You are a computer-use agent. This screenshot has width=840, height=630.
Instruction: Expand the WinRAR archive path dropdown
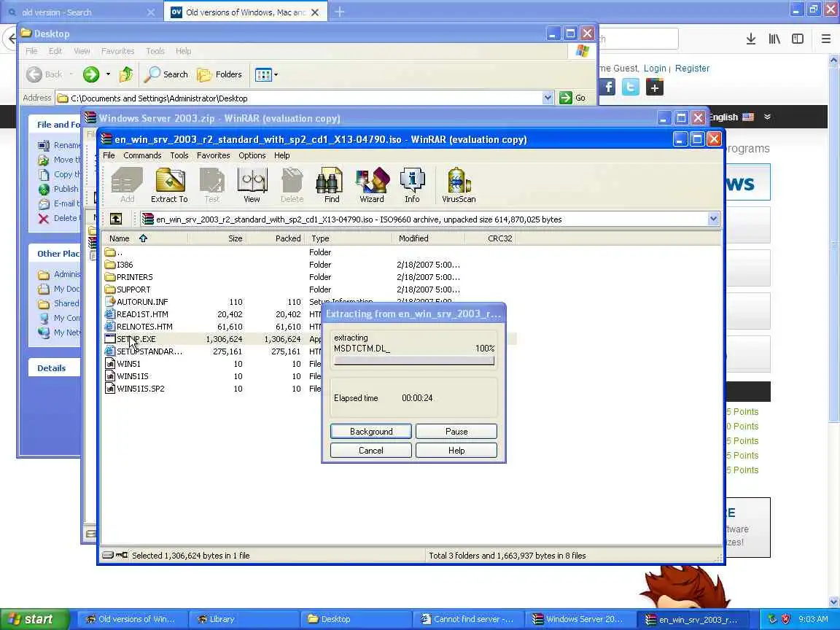point(713,219)
